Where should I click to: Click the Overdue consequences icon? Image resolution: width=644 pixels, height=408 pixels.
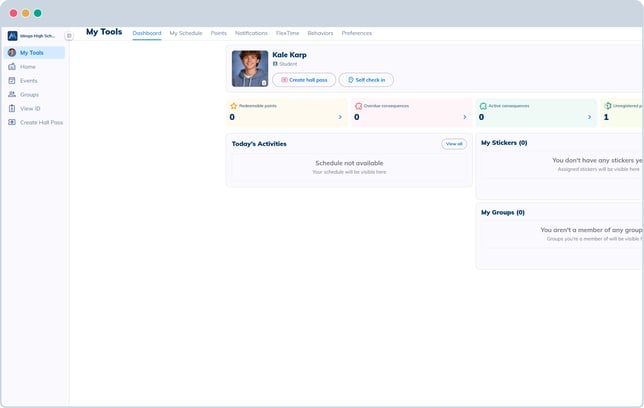[358, 105]
